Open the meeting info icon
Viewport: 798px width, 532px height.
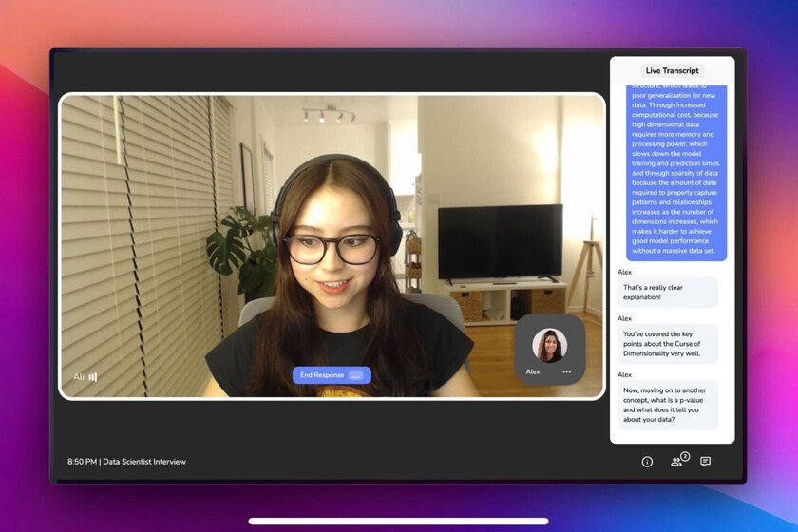(x=647, y=462)
